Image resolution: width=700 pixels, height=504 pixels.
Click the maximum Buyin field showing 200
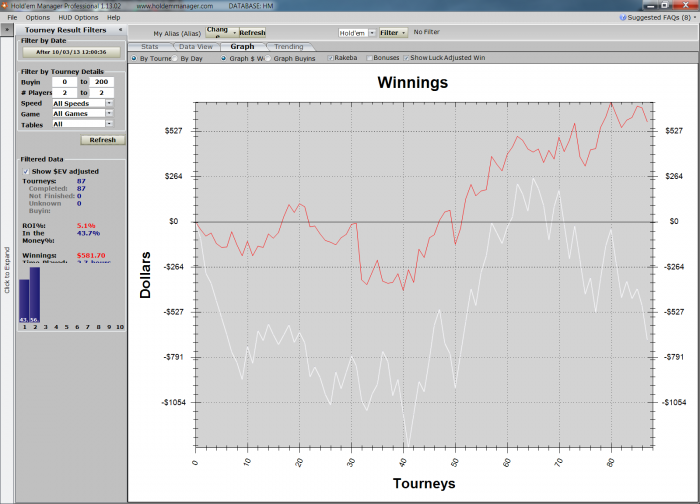tap(101, 82)
